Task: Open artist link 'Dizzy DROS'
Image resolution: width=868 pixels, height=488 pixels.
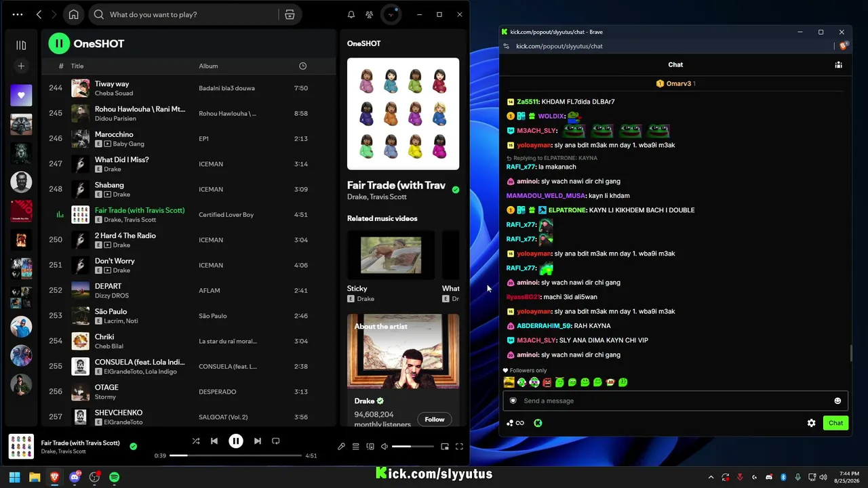Action: 112,296
